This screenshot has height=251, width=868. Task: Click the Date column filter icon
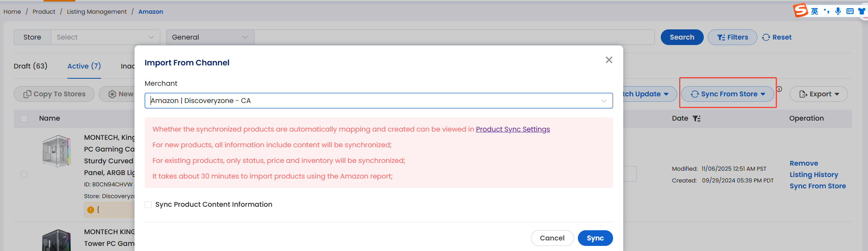(x=696, y=118)
